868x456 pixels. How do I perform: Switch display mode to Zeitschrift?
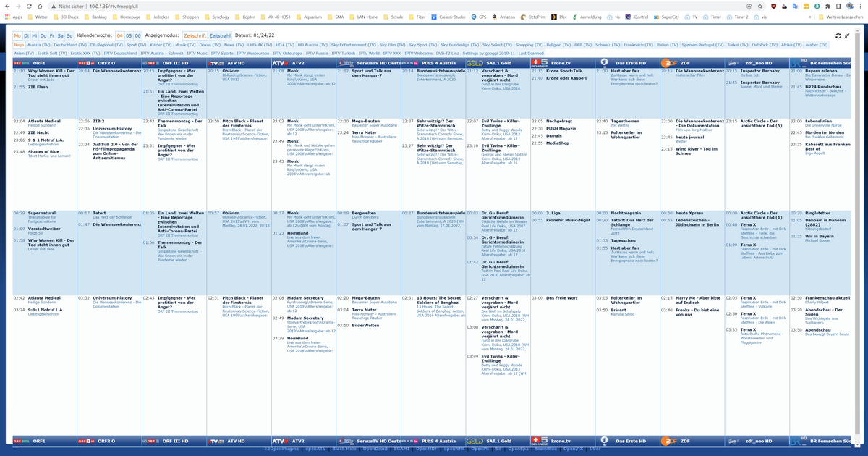point(194,35)
